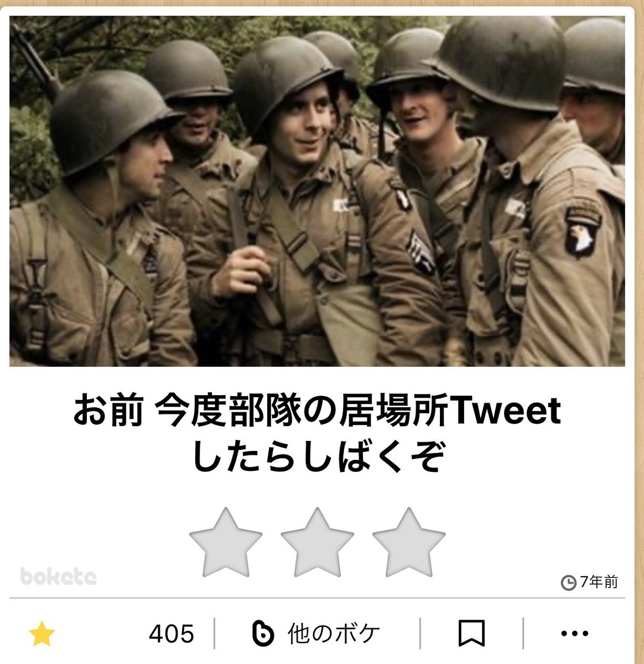
Task: Click the 7年前 timestamp text
Action: 599,582
